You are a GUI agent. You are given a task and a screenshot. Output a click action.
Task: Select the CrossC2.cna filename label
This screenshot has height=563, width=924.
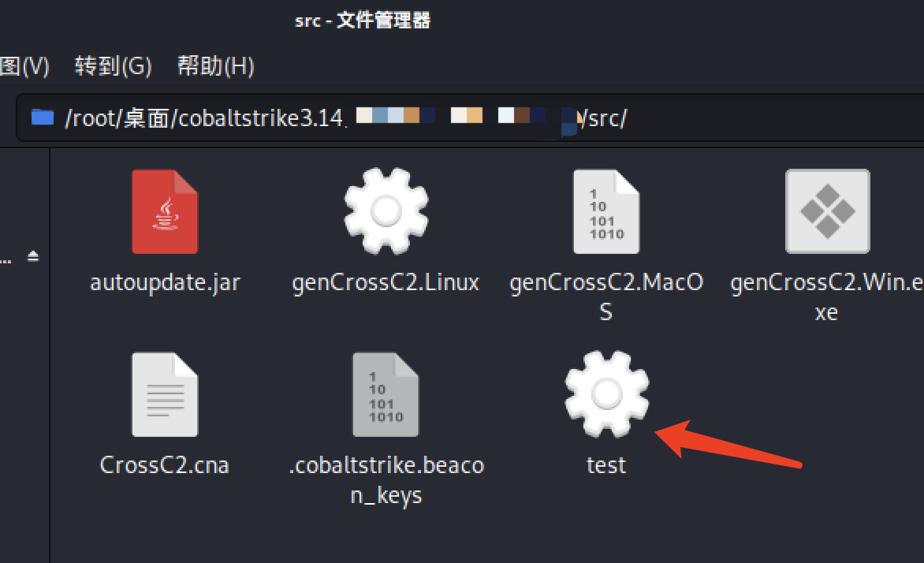click(x=164, y=465)
